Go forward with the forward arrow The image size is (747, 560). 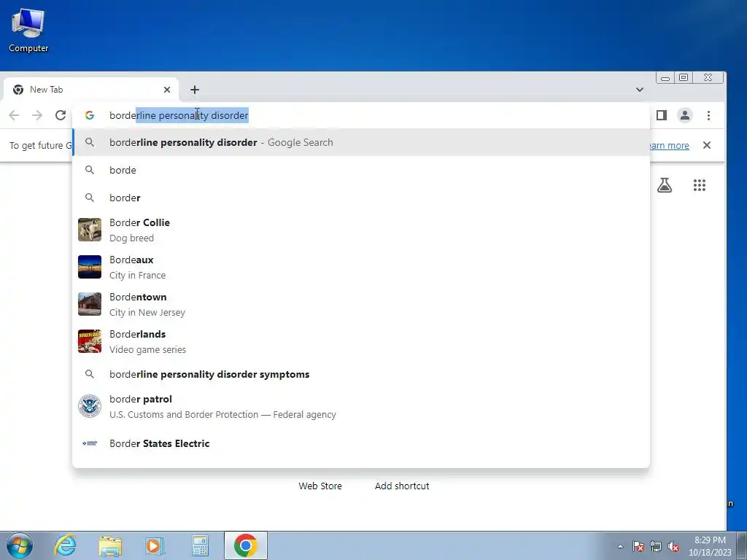pos(37,115)
